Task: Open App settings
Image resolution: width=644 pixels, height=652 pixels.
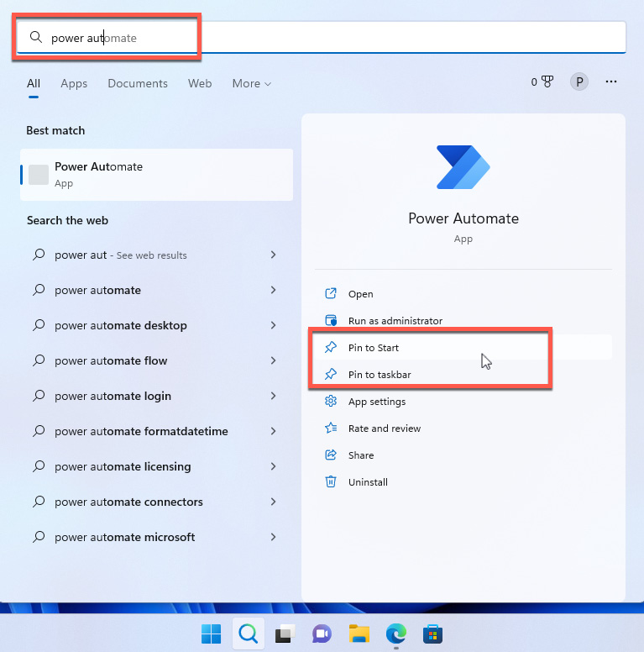Action: [377, 402]
